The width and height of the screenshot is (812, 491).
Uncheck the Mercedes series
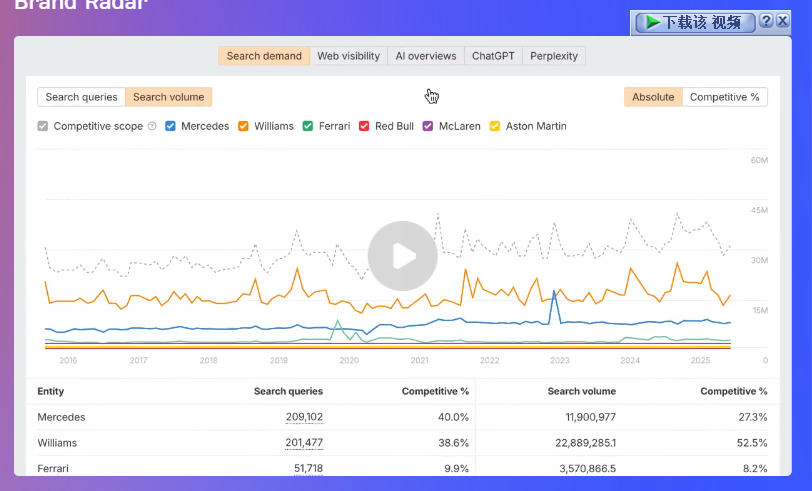coord(170,126)
